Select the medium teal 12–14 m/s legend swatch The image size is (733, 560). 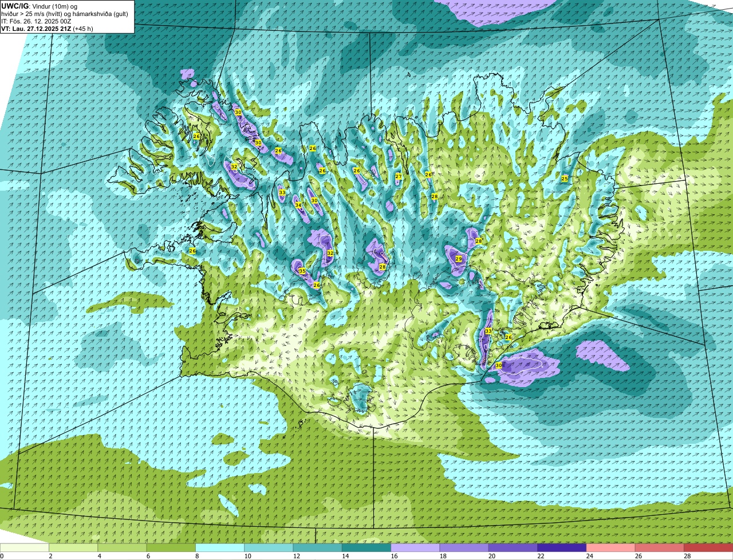[318, 547]
